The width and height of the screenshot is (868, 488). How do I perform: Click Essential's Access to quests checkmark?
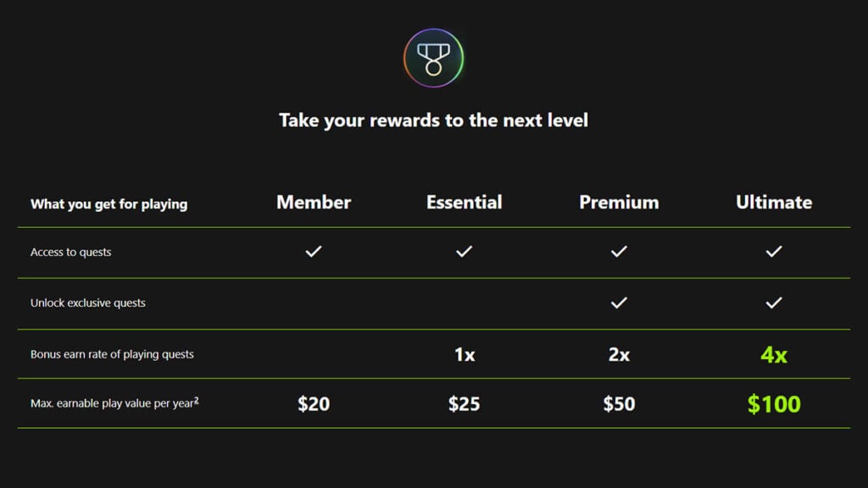coord(464,252)
